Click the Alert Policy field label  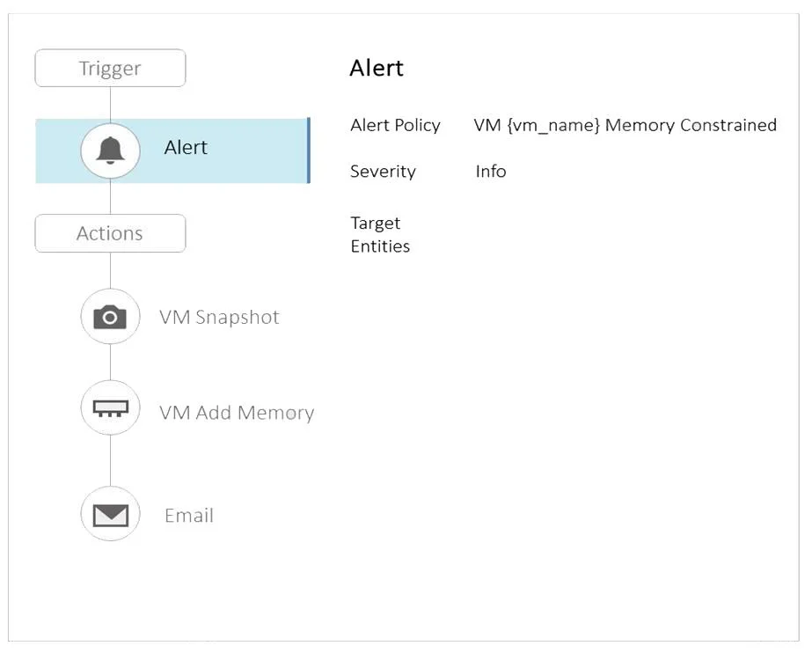[395, 125]
